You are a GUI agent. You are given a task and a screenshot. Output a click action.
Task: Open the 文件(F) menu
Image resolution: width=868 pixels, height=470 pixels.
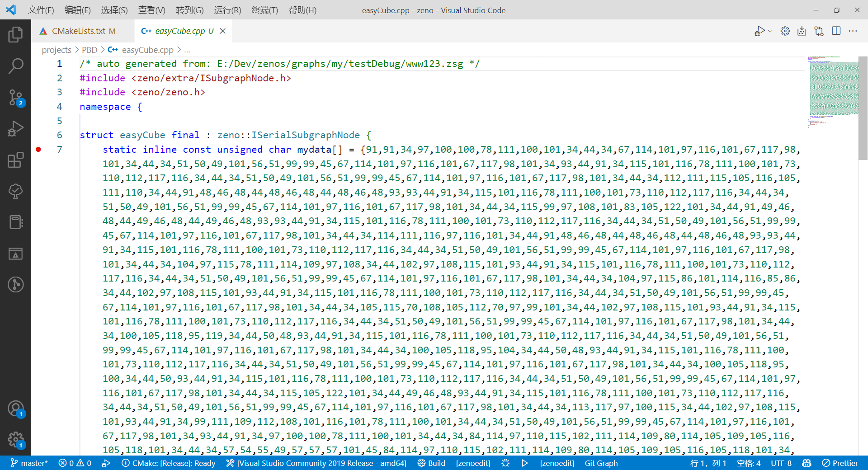[41, 10]
